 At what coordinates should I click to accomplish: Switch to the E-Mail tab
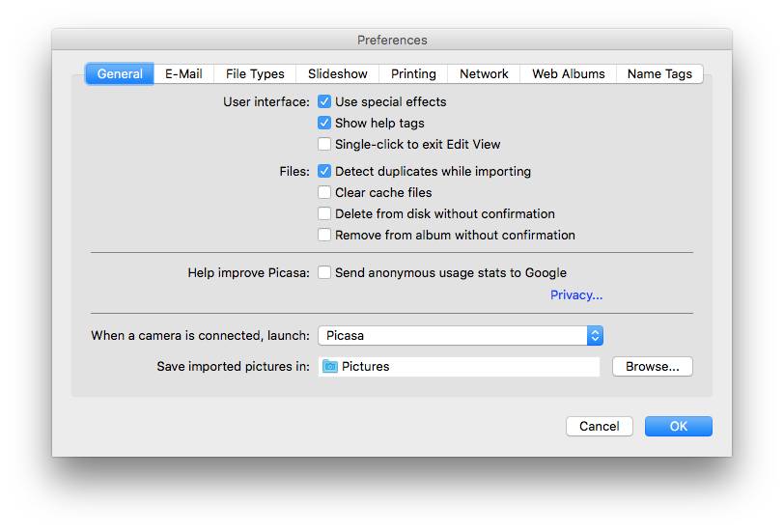(x=183, y=74)
